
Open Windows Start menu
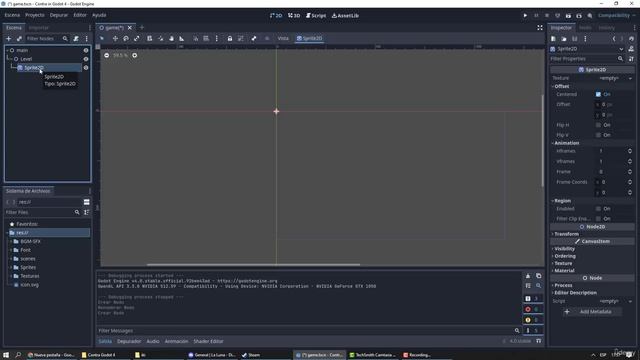[x=6, y=355]
